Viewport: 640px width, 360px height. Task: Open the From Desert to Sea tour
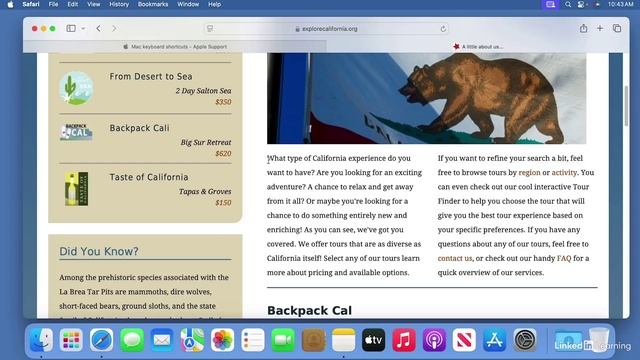[x=151, y=76]
